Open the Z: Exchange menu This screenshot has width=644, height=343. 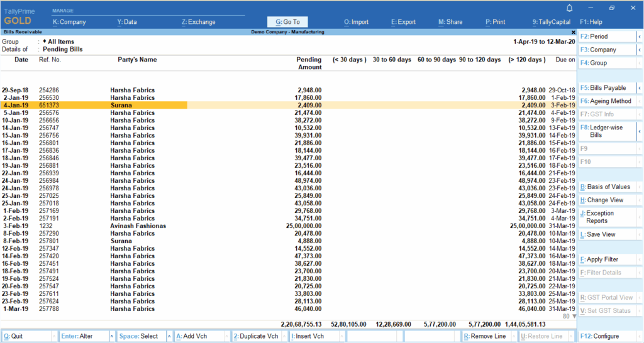pyautogui.click(x=198, y=22)
